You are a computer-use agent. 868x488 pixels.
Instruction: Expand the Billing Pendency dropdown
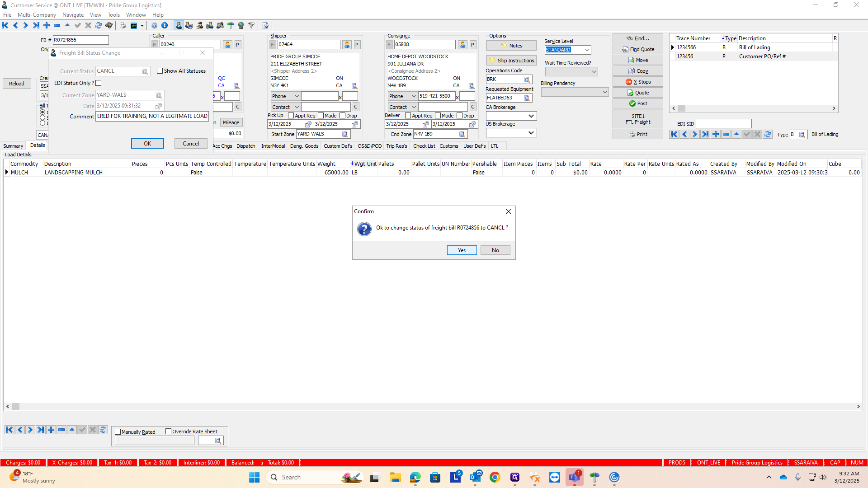[x=604, y=92]
